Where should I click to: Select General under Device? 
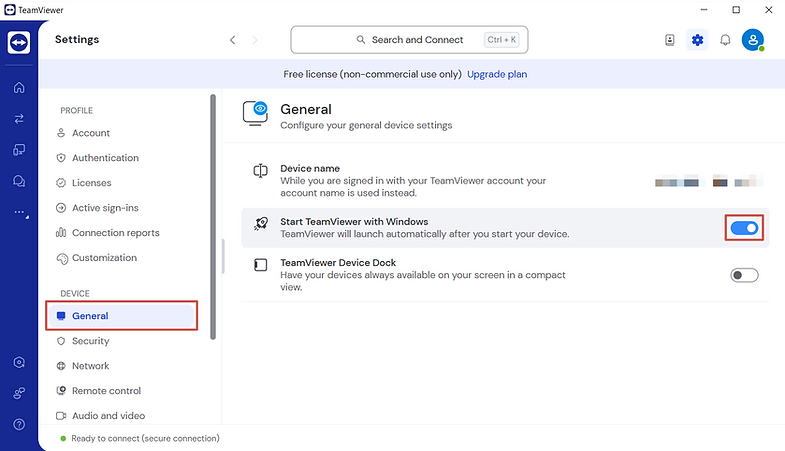pos(121,316)
